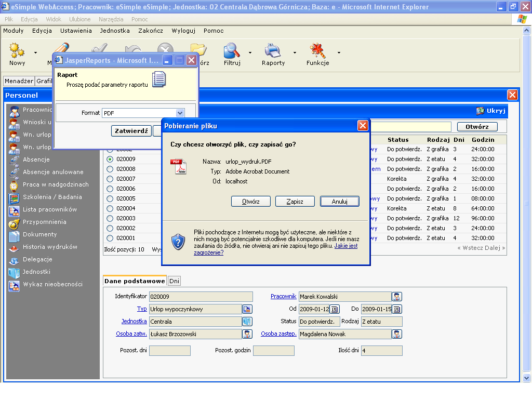Click unit picker icon beside Centrala
Viewport: 532px width, 399px height.
click(247, 321)
